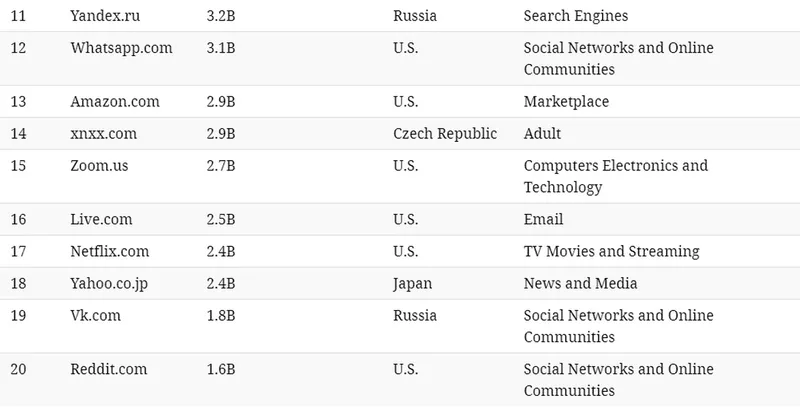Click the Yahoo.co.jp row entry

click(109, 283)
